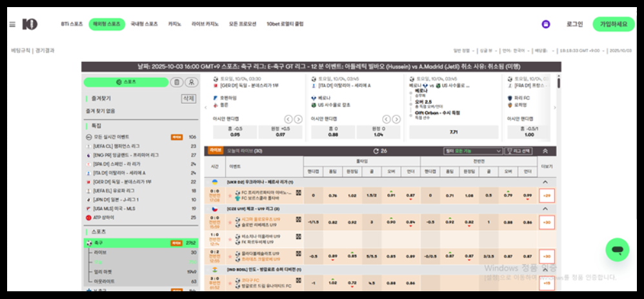Open the green chat support bubble
The height and width of the screenshot is (299, 644).
click(x=618, y=250)
